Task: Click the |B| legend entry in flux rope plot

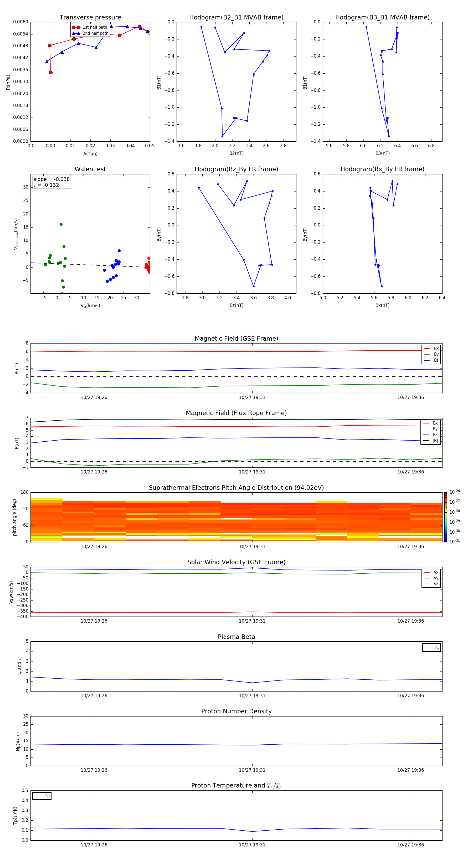Action: pos(431,441)
